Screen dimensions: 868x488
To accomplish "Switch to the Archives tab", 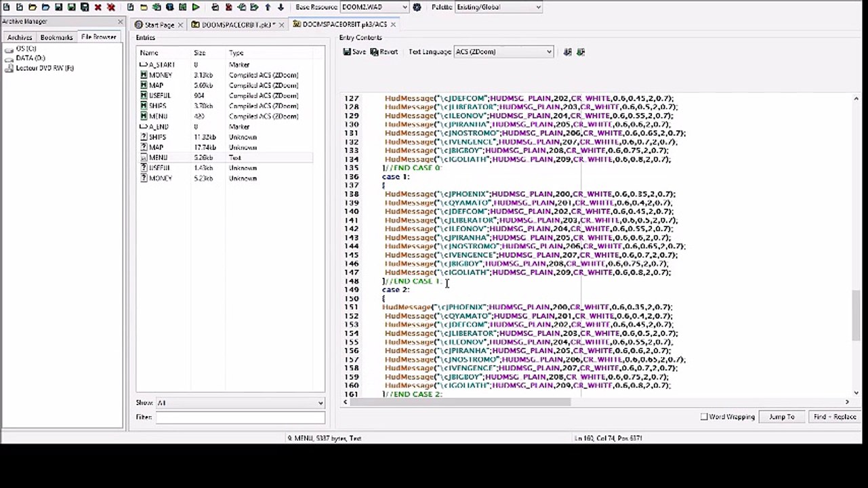I will 20,37.
